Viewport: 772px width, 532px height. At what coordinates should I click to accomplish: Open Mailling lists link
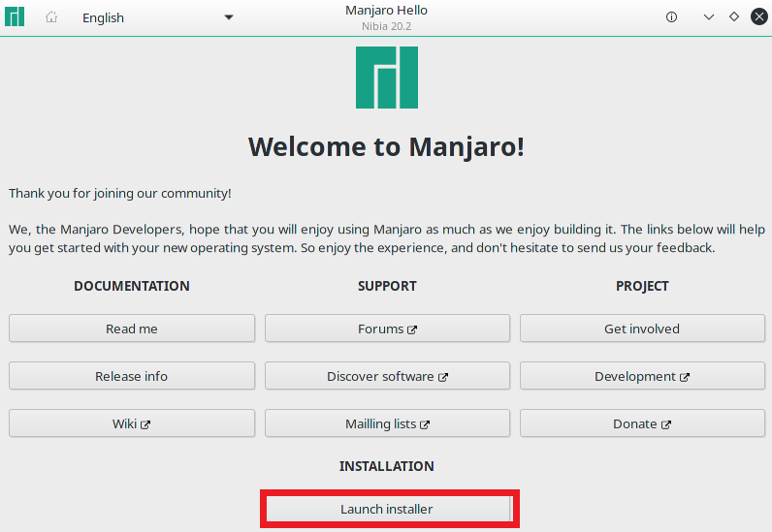[x=387, y=423]
